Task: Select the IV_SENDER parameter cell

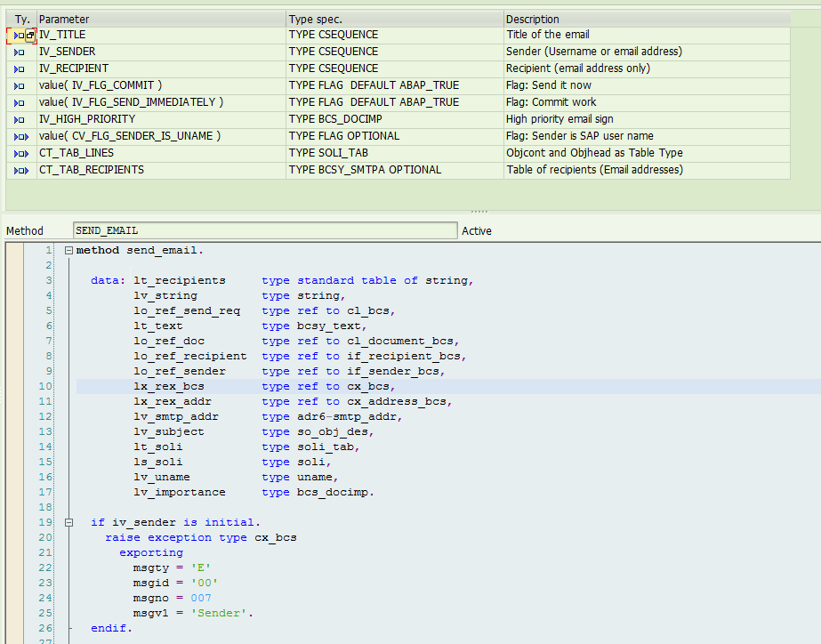Action: pyautogui.click(x=161, y=52)
